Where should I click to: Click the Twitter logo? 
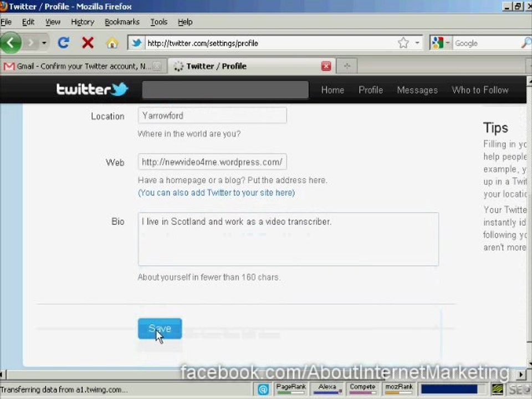point(92,89)
